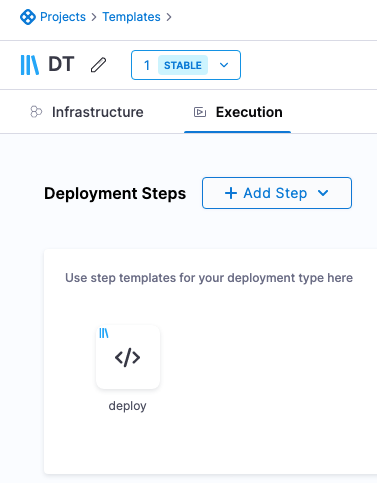Click the Infrastructure tab icon
This screenshot has height=483, width=377.
click(x=36, y=112)
